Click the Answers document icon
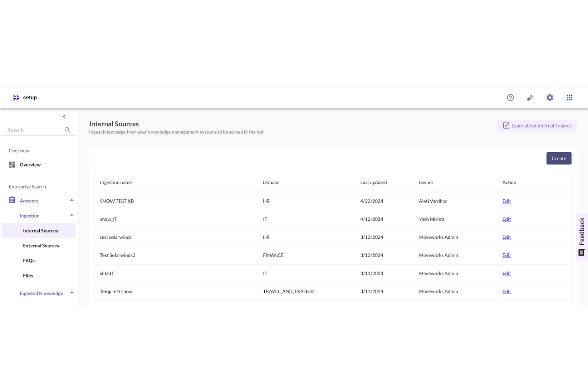The height and width of the screenshot is (392, 588). tap(12, 200)
